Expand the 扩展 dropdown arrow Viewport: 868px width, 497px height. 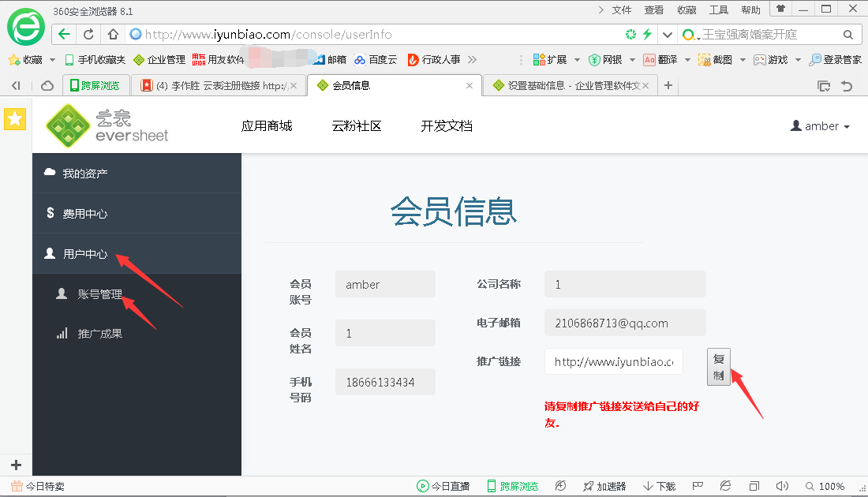(577, 60)
